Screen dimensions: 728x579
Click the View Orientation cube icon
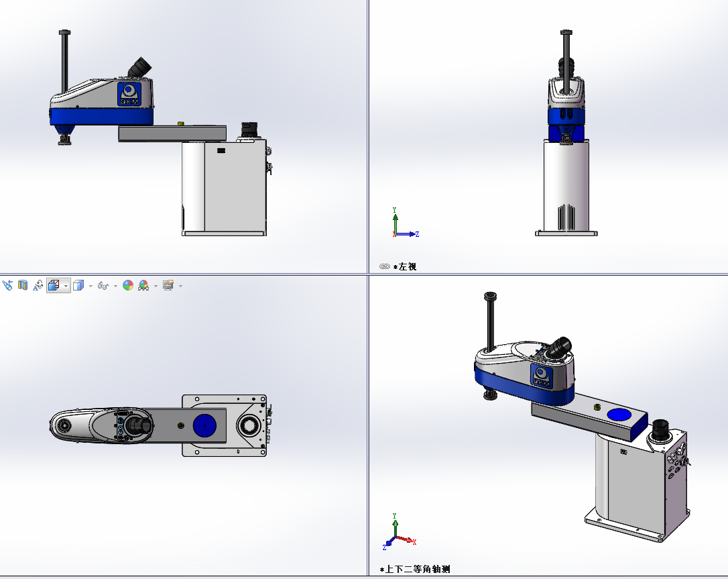click(54, 285)
